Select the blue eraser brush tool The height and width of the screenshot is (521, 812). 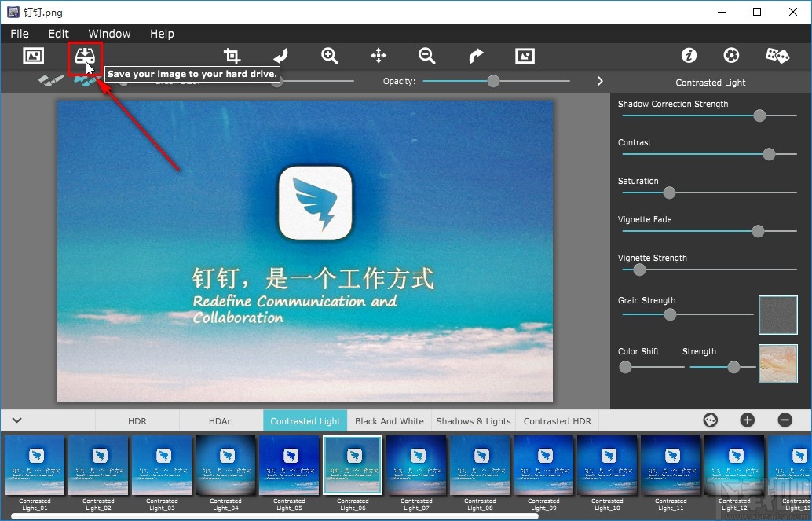pyautogui.click(x=84, y=81)
